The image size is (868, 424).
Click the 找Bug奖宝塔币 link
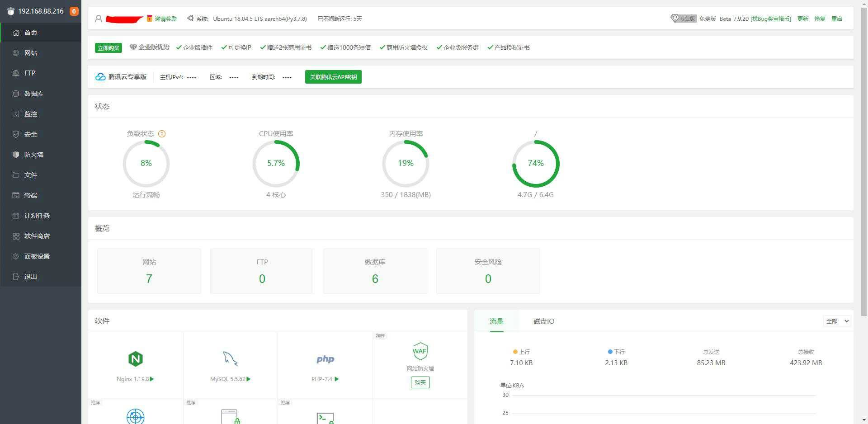pyautogui.click(x=771, y=19)
